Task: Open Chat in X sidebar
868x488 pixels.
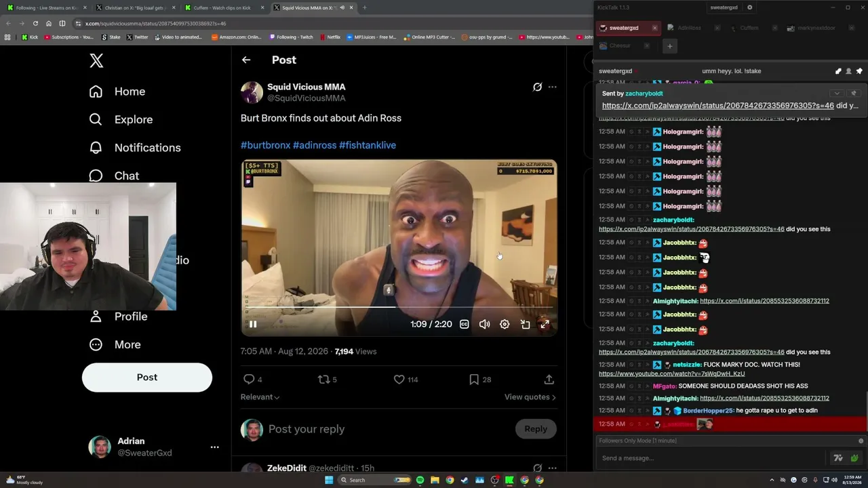Action: click(x=114, y=176)
